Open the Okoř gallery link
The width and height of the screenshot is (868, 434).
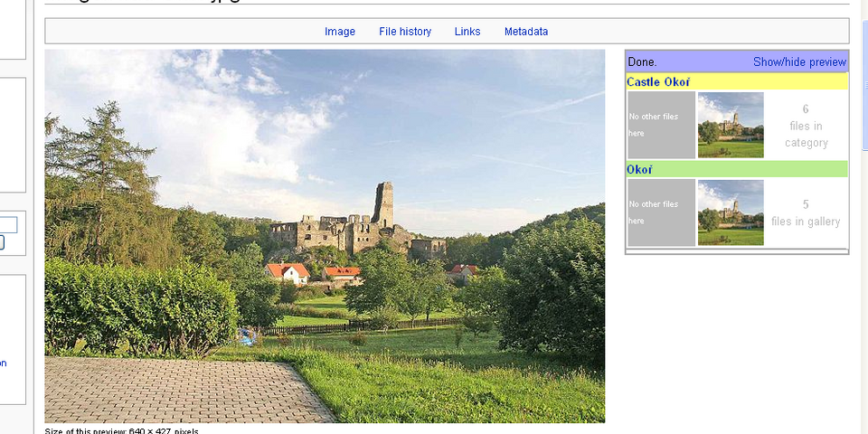(x=639, y=169)
